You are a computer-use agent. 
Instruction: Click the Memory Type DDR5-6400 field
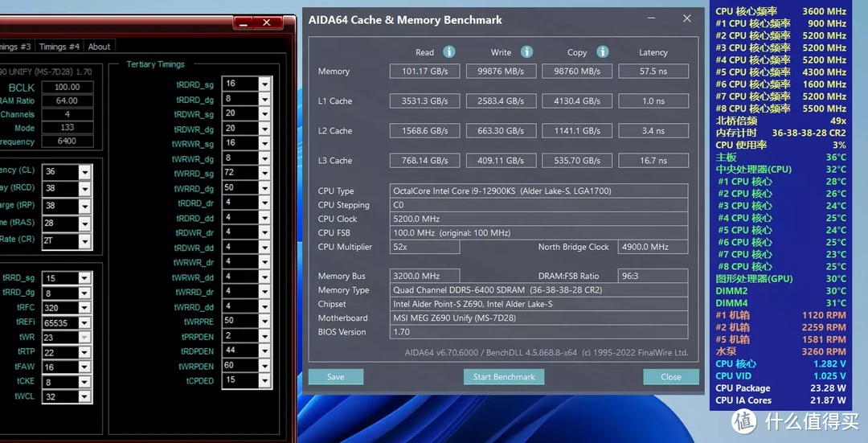coord(538,289)
